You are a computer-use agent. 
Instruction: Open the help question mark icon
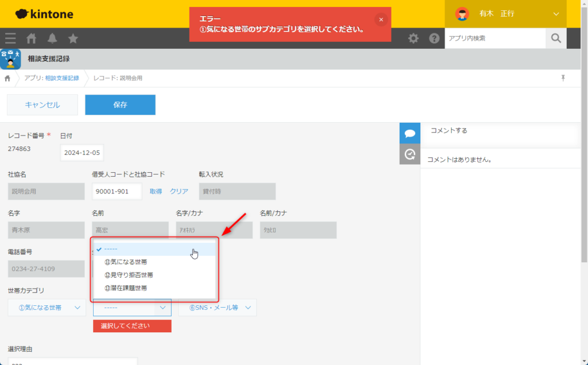click(434, 38)
